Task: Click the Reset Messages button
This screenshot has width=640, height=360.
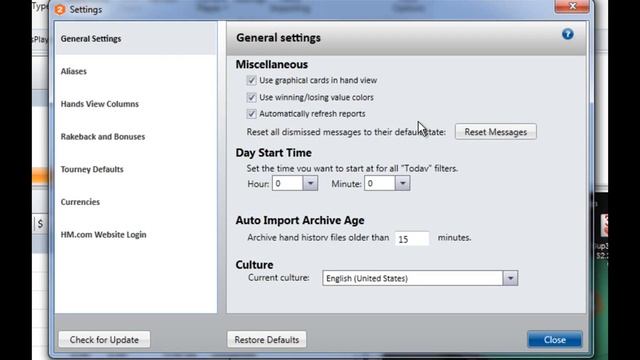Action: click(x=496, y=132)
